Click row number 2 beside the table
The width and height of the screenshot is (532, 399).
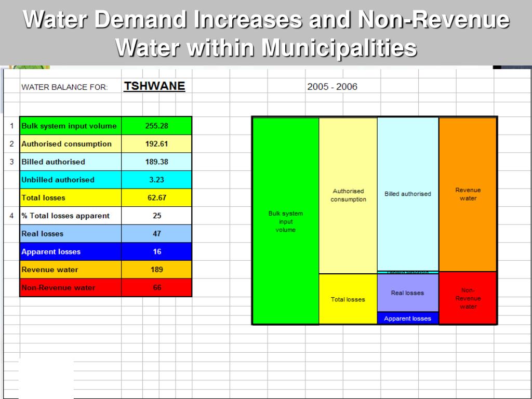tap(12, 144)
